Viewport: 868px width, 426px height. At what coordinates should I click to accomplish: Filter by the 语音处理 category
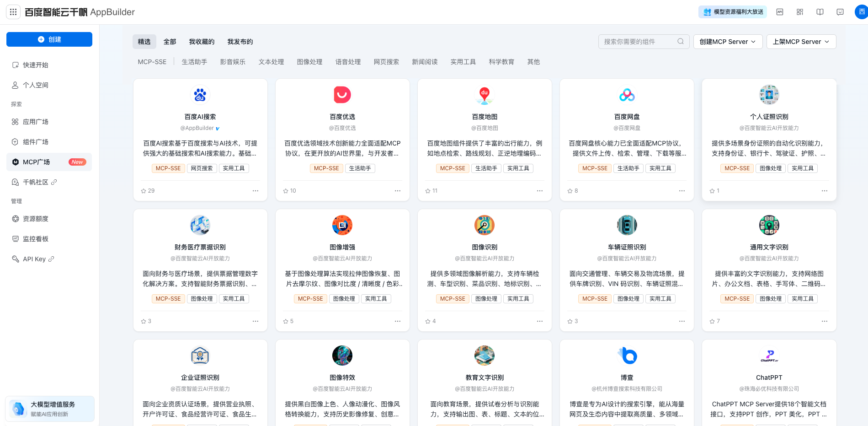(x=348, y=62)
